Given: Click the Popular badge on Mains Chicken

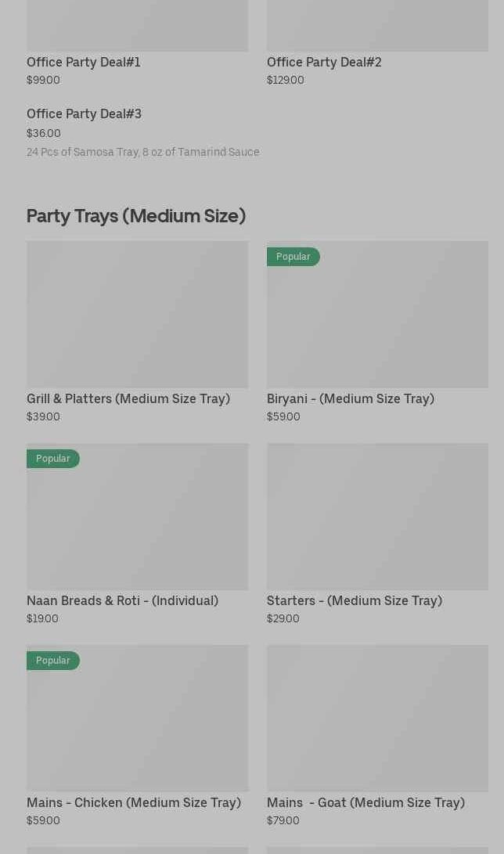Looking at the screenshot, I should (52, 661).
